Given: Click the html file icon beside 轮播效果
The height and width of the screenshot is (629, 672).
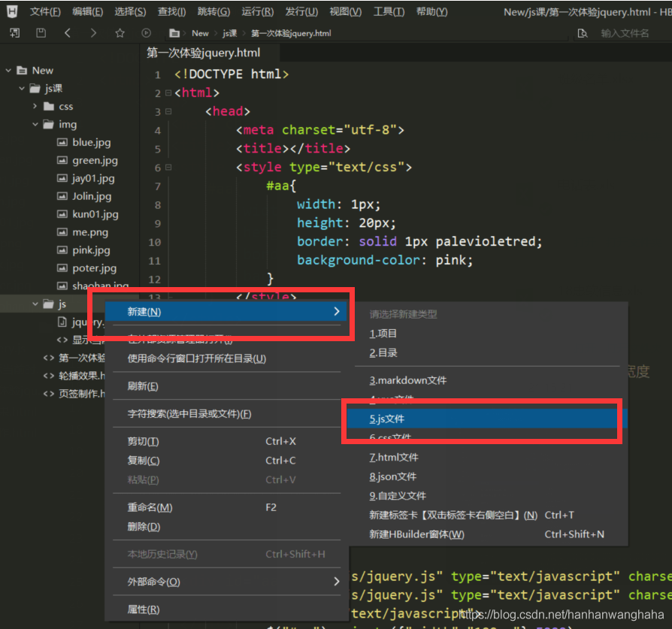Looking at the screenshot, I should pyautogui.click(x=49, y=376).
